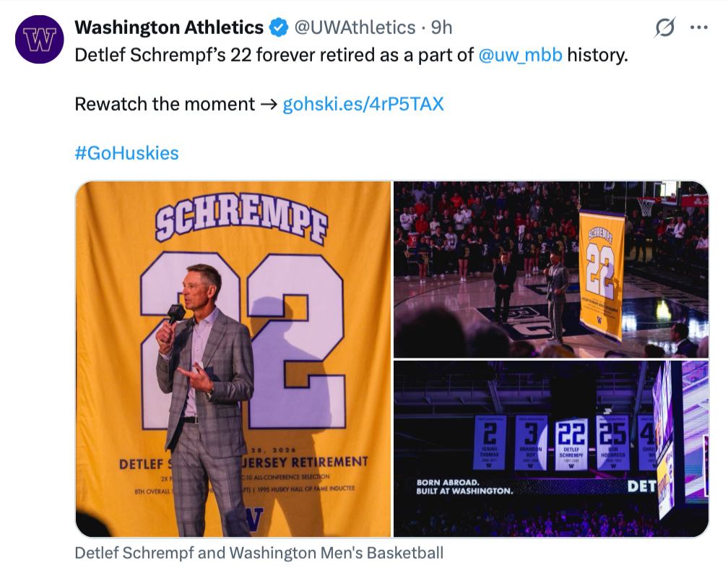Click the microphone held by the speaker

(175, 314)
